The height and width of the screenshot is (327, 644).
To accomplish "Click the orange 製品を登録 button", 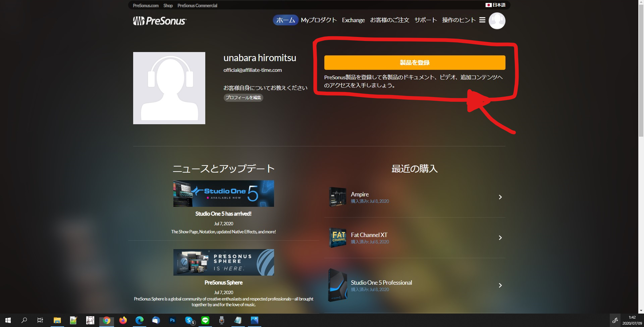I will 415,62.
